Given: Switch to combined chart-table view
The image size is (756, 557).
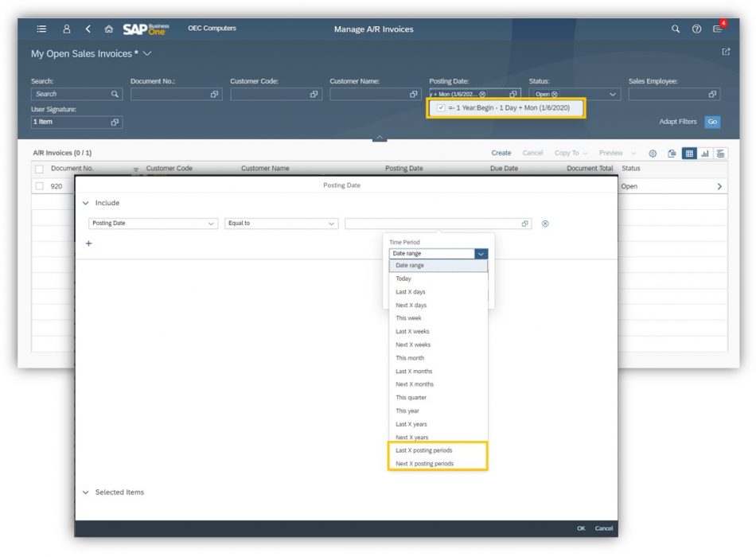Looking at the screenshot, I should 720,154.
